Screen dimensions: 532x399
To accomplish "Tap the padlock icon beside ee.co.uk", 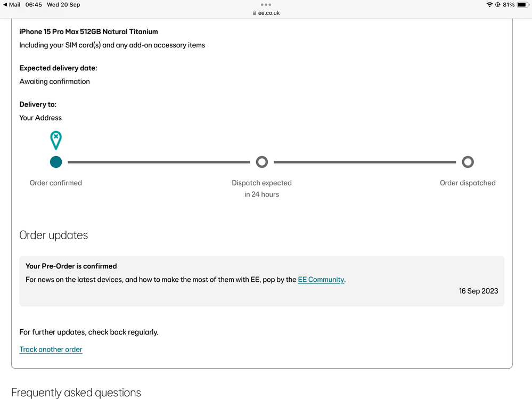I will tap(255, 13).
